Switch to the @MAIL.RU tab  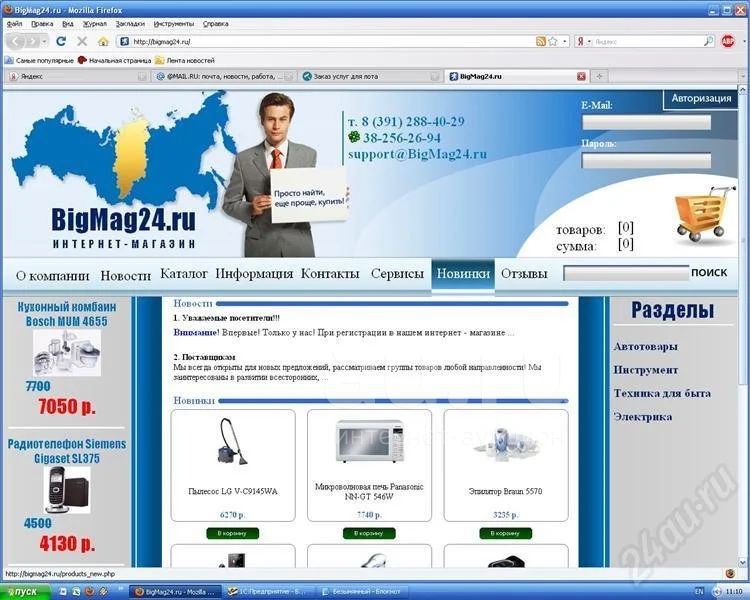223,76
